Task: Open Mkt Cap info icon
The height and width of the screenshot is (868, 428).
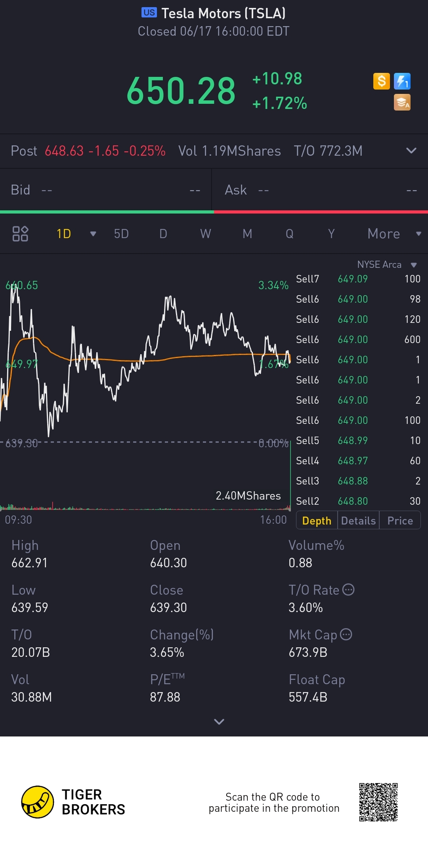Action: 346,634
